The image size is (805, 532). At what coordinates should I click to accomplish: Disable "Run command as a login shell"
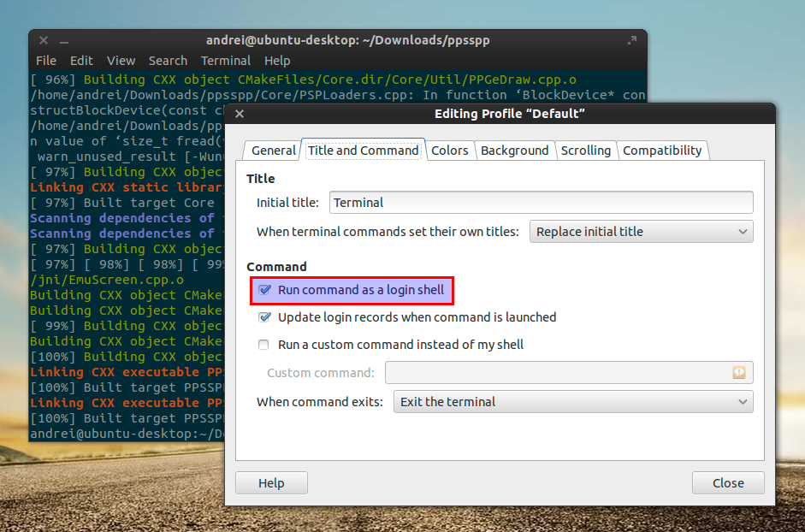pyautogui.click(x=264, y=291)
